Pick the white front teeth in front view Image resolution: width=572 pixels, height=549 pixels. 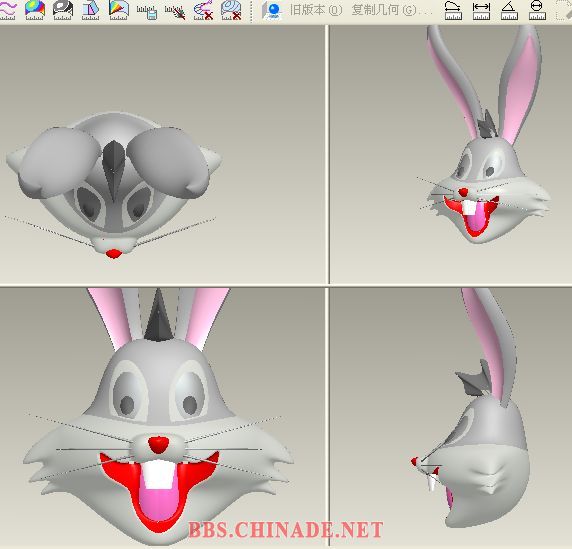[x=158, y=475]
